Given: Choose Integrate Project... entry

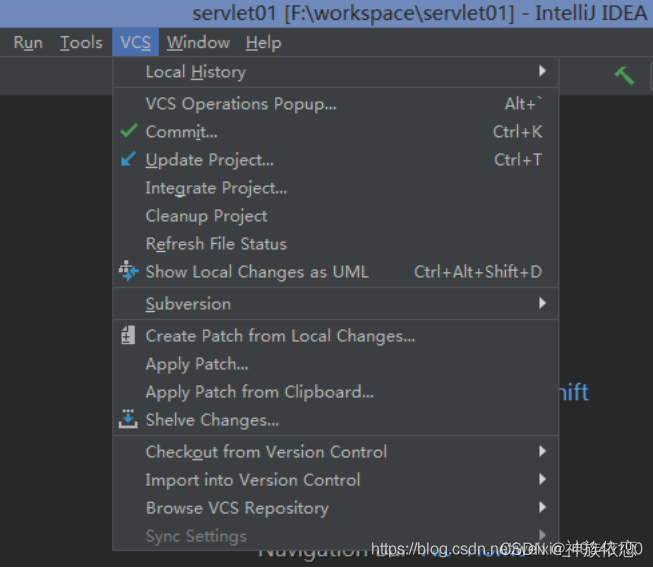Looking at the screenshot, I should coord(336,188).
